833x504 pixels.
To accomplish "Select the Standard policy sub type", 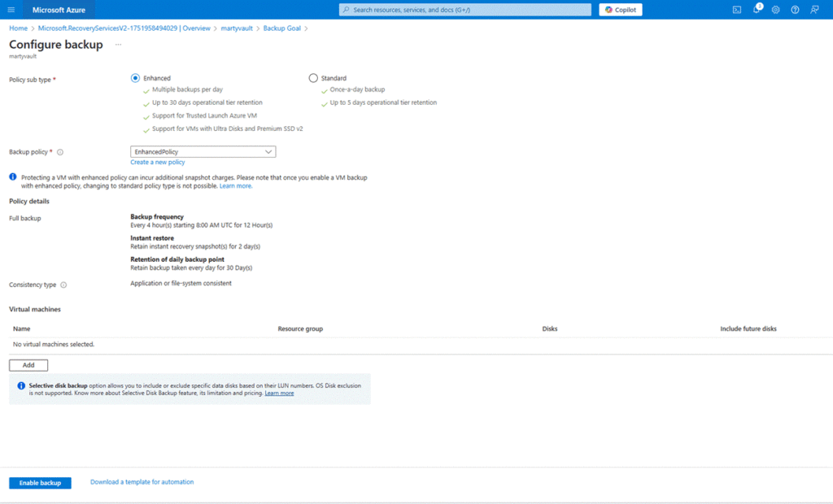I will pos(313,78).
